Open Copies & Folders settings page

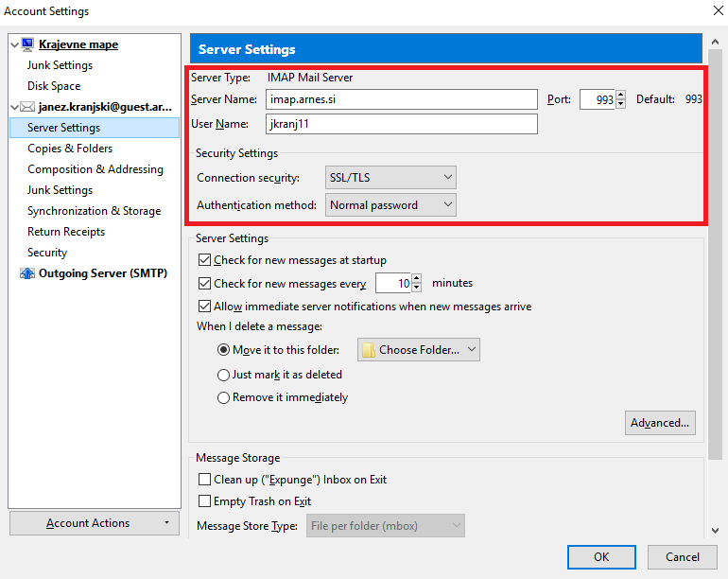[x=70, y=149]
